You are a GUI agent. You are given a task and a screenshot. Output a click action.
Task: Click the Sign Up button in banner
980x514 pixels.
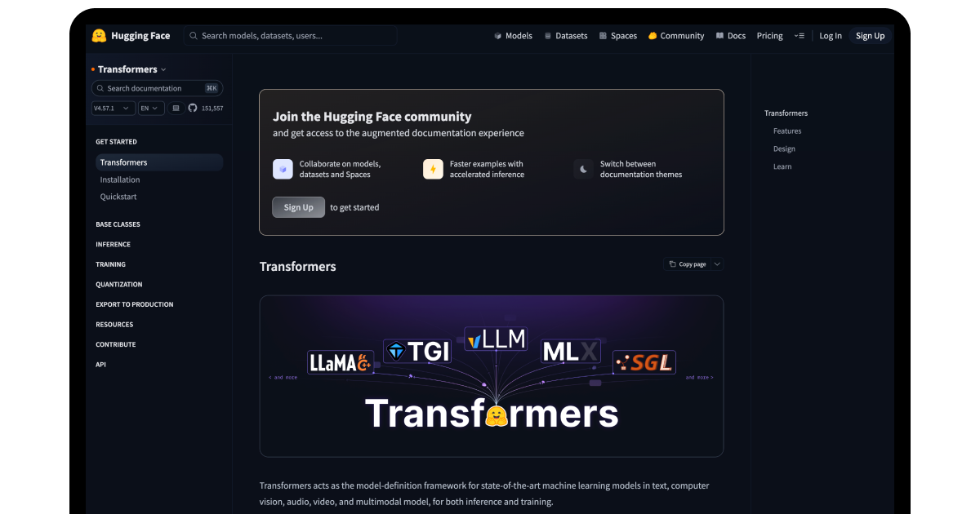(x=298, y=207)
